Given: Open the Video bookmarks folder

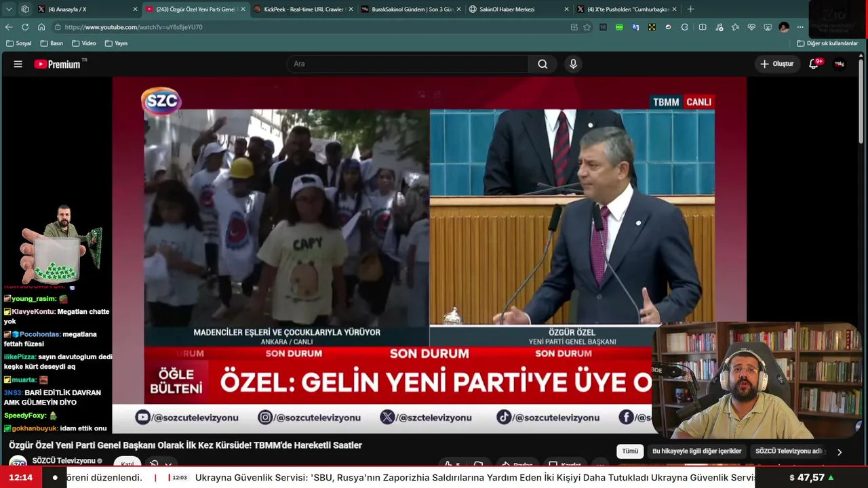Looking at the screenshot, I should pos(84,43).
